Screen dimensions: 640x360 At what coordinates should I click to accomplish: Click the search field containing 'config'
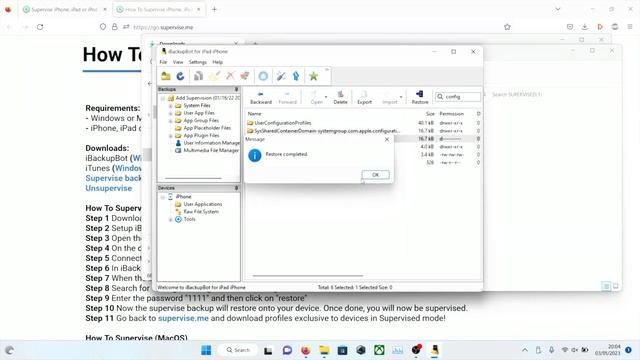[x=458, y=97]
